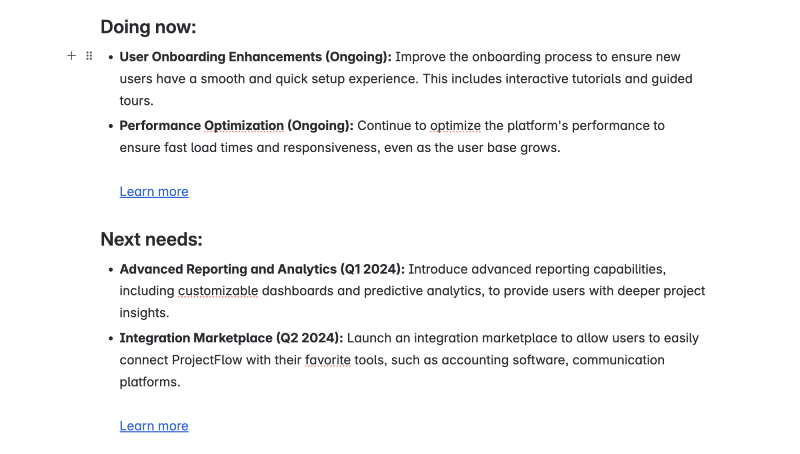Click the misspelled word customizable
This screenshot has width=800, height=454.
coord(218,291)
